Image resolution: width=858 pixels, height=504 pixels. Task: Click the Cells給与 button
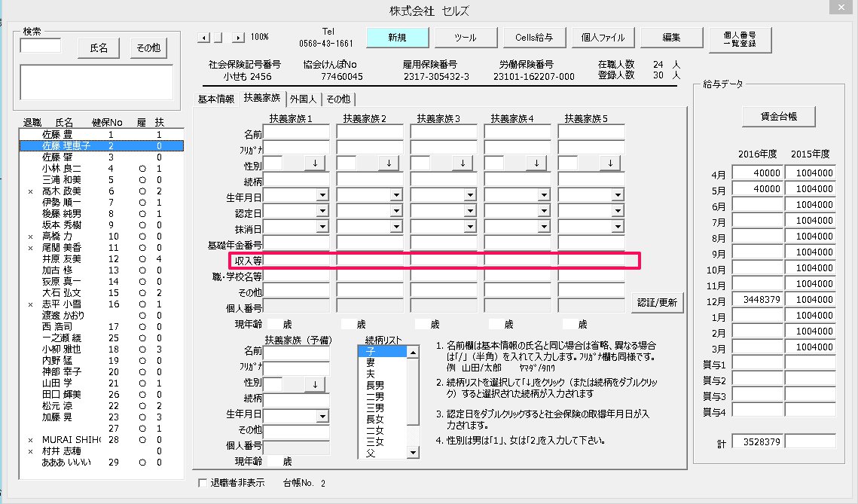534,37
